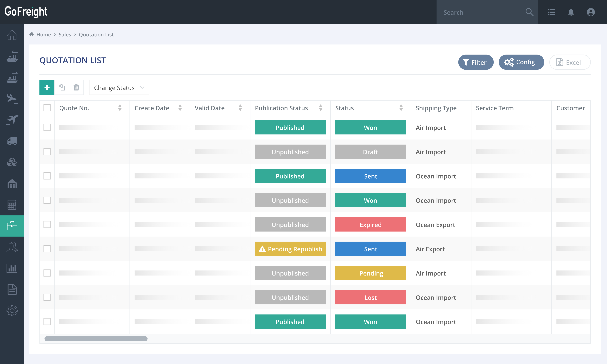This screenshot has width=607, height=364.
Task: Export the list to Excel
Action: (570, 62)
